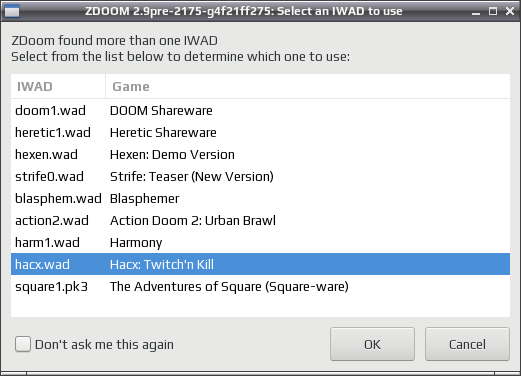Maximize the ZDoom IWAD selection dialog
The width and height of the screenshot is (521, 376).
click(x=493, y=11)
